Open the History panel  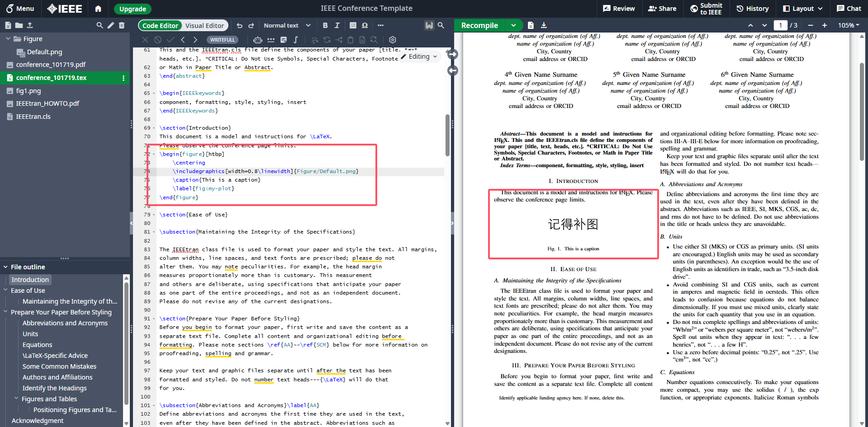[x=753, y=9]
